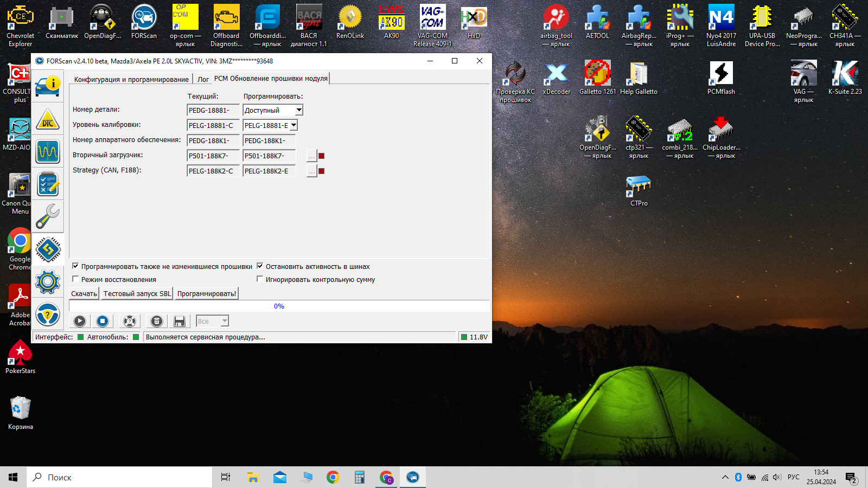Open the 'Все' filter dropdown
868x488 pixels.
(225, 322)
